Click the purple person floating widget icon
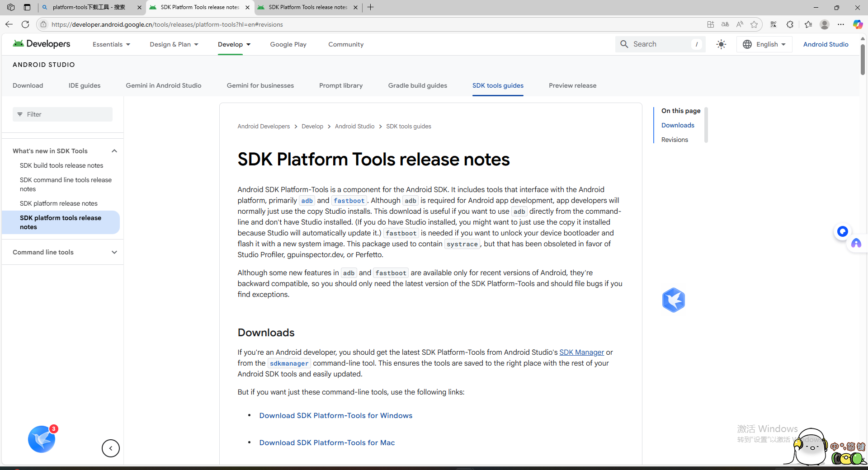Screen dimensions: 868x470 coord(856,244)
